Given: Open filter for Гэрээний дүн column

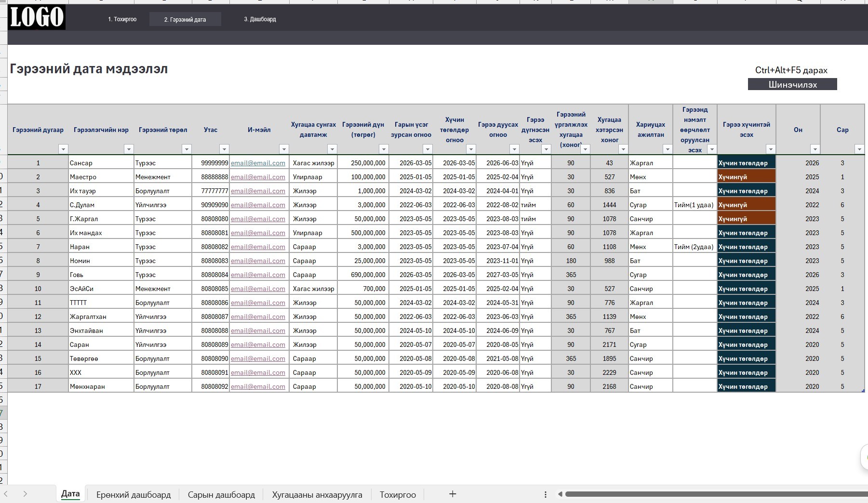Looking at the screenshot, I should point(384,149).
